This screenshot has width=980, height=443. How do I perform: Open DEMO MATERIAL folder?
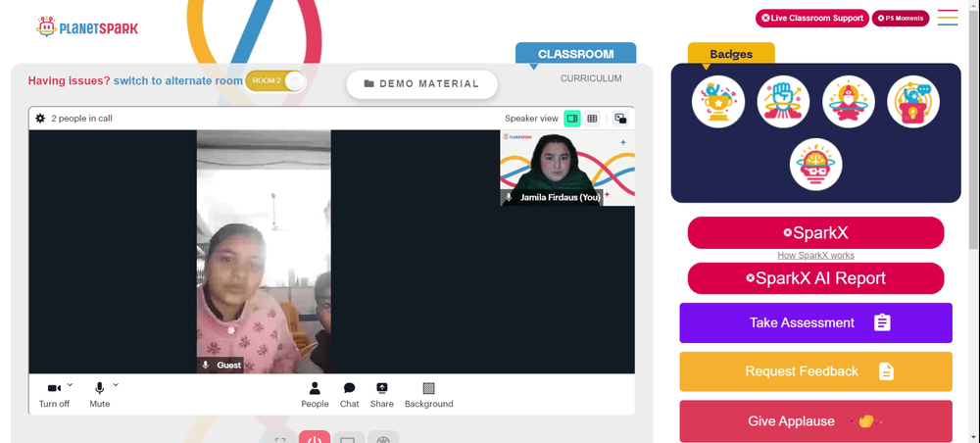click(x=421, y=83)
